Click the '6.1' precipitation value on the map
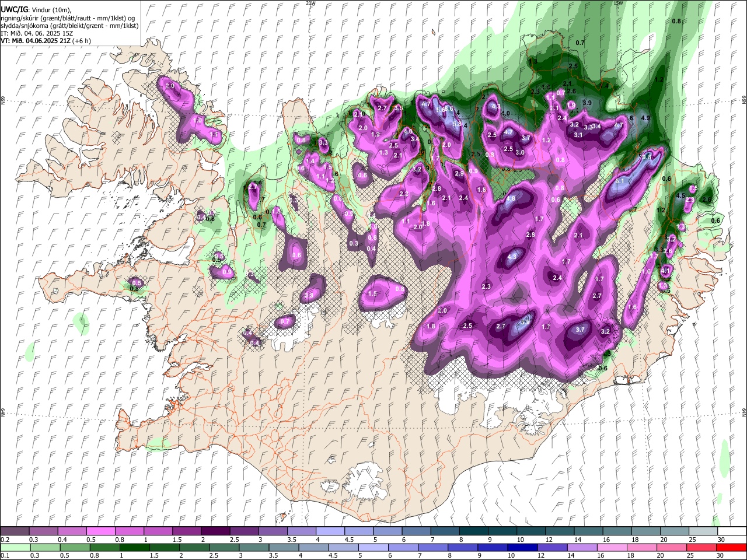This screenshot has height=560, width=747. (x=620, y=181)
